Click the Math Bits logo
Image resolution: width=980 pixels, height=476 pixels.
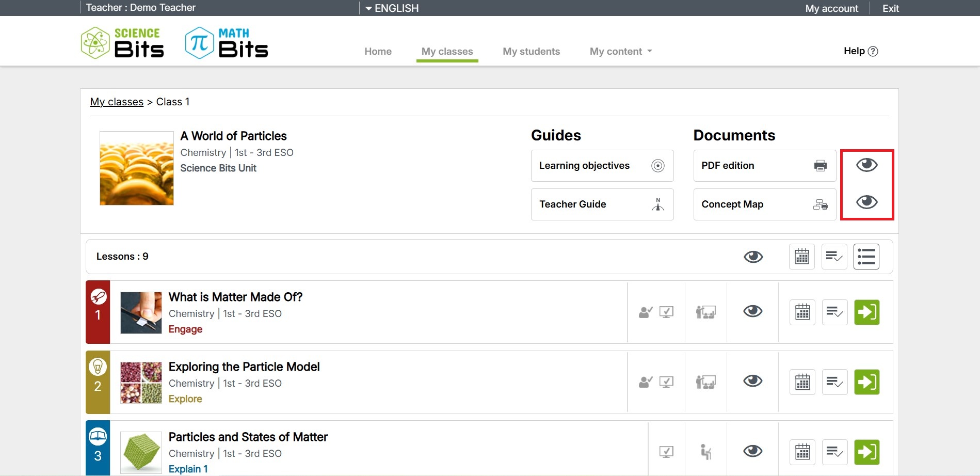click(x=227, y=43)
